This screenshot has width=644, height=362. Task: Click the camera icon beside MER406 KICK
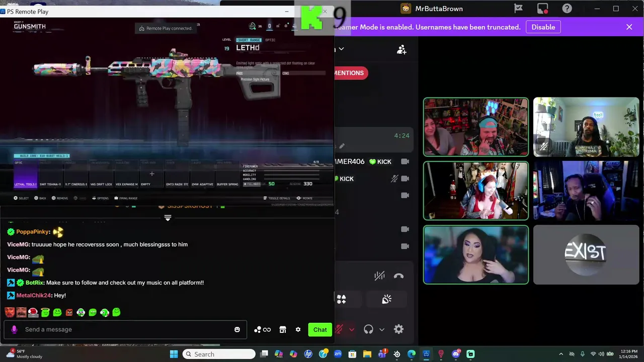[x=405, y=161]
